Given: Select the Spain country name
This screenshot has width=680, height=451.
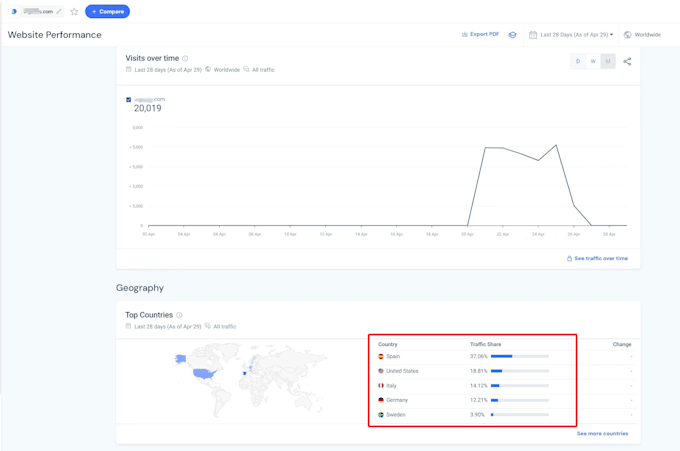Looking at the screenshot, I should tap(393, 356).
